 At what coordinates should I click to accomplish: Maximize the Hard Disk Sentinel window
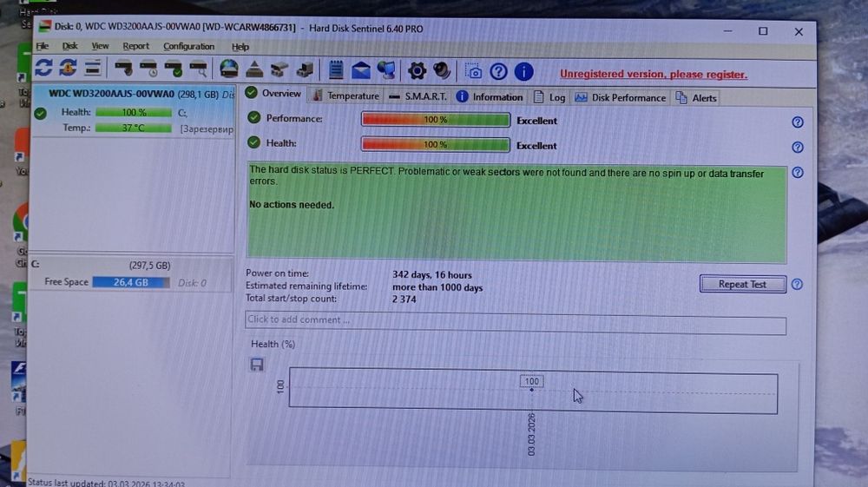tap(763, 31)
